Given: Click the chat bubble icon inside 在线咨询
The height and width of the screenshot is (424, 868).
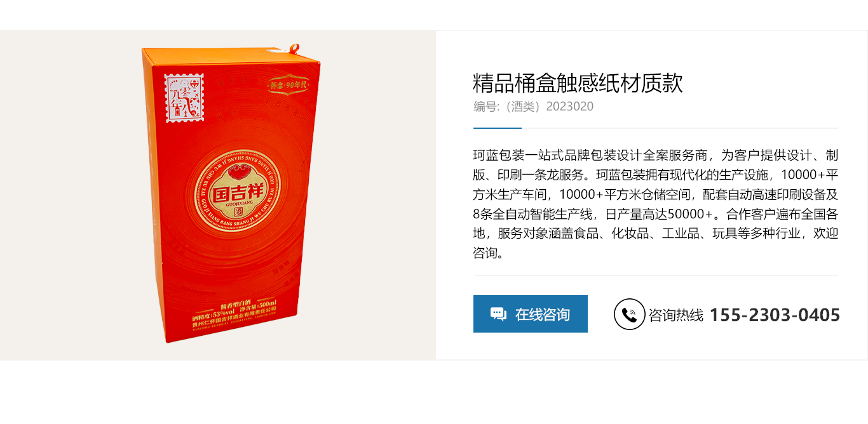Looking at the screenshot, I should pyautogui.click(x=498, y=314).
